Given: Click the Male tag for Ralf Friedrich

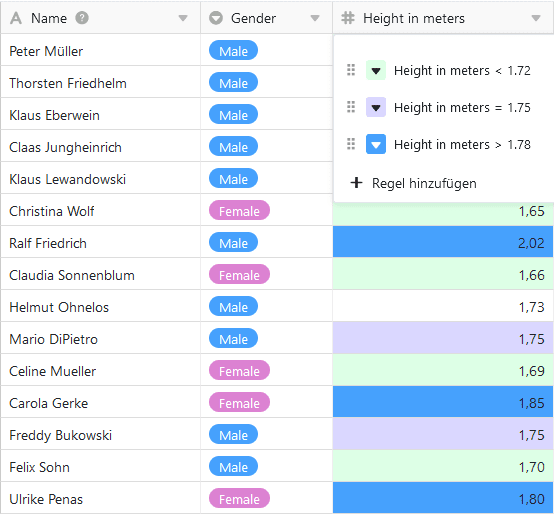Looking at the screenshot, I should pos(234,242).
